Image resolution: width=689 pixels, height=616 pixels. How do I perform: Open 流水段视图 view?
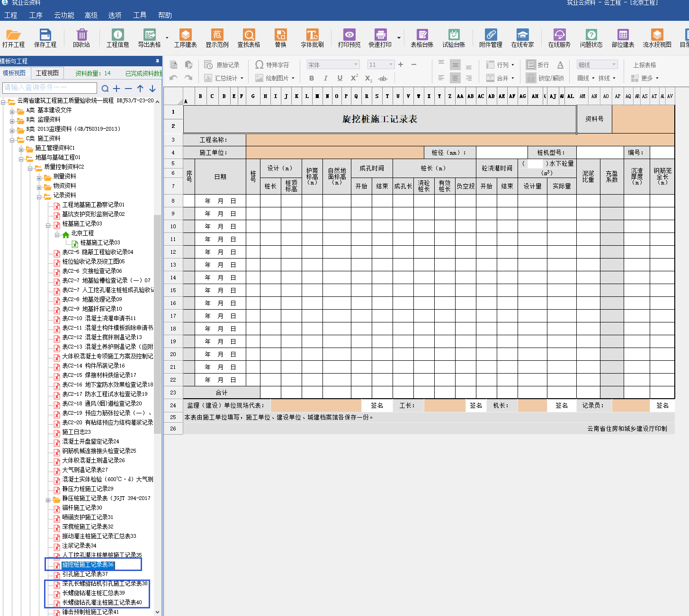click(657, 38)
